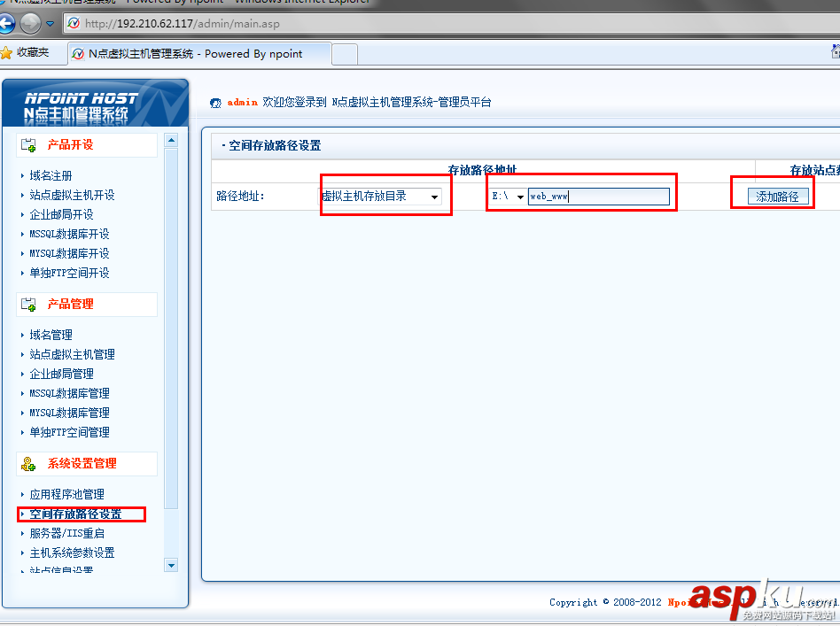Click the web_www path input field

[x=598, y=197]
